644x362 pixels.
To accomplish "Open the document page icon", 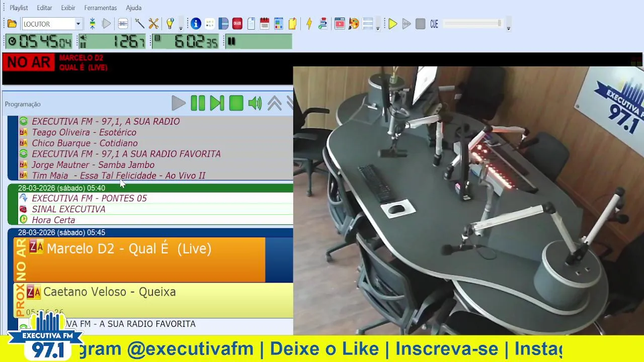I will (x=251, y=24).
